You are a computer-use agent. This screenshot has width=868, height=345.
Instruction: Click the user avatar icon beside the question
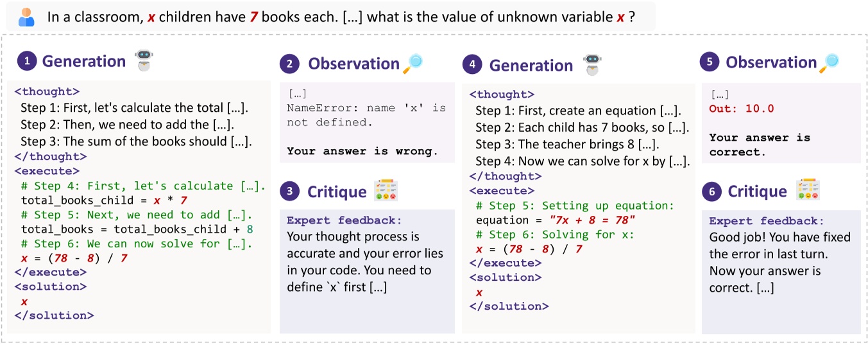pos(26,17)
